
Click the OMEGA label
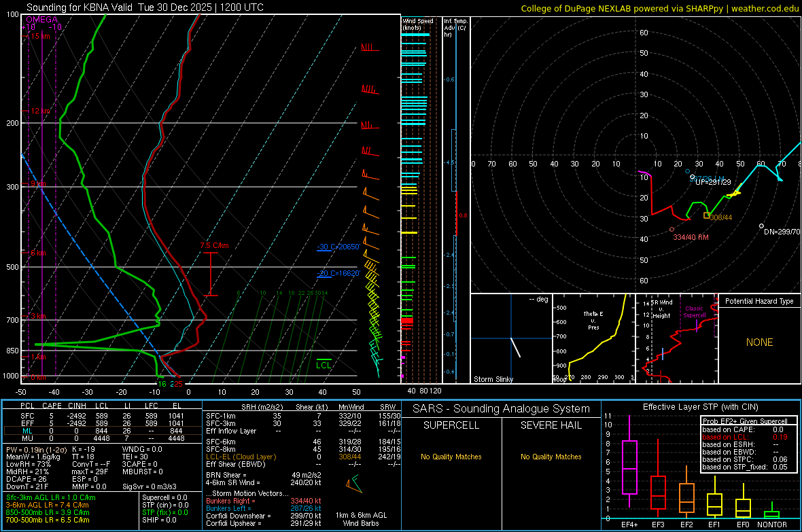tap(42, 20)
